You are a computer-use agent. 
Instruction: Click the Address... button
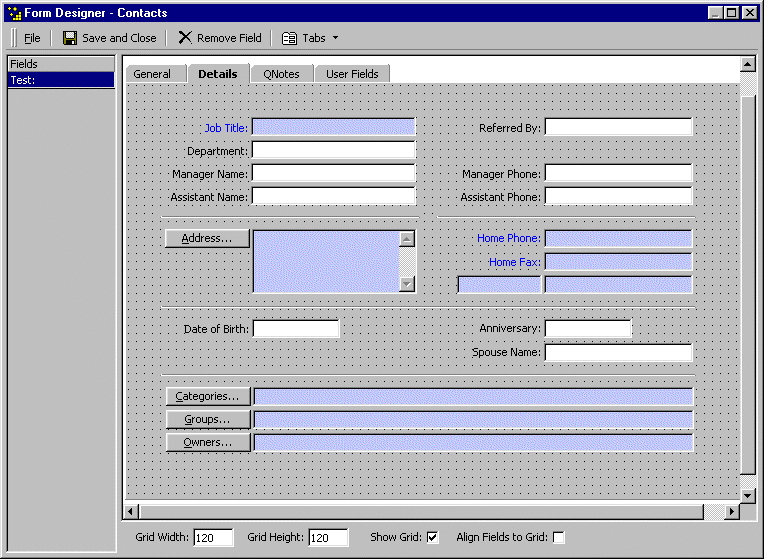tap(207, 238)
